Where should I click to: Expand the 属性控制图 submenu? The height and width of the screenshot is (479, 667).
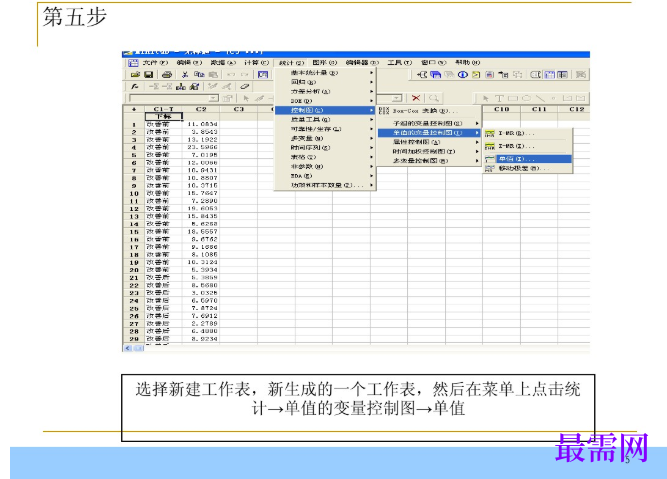tap(429, 142)
